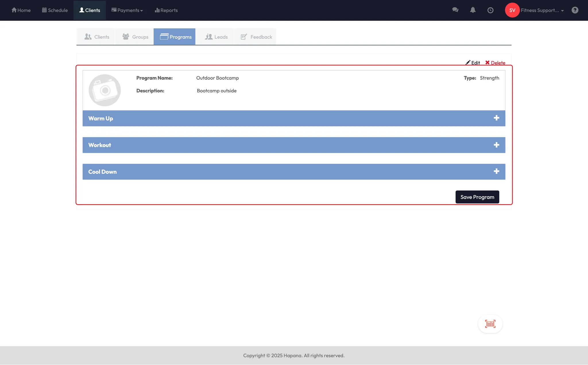Open the notifications bell
This screenshot has height=365, width=588.
[473, 10]
